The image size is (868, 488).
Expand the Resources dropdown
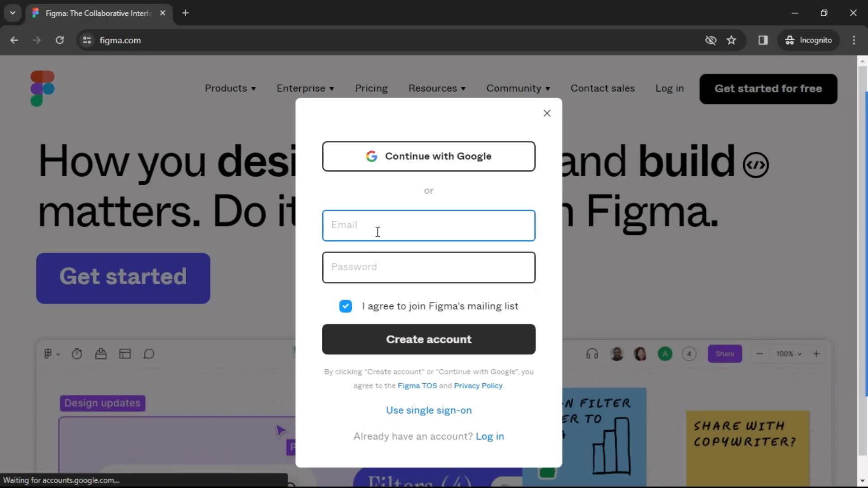[437, 89]
